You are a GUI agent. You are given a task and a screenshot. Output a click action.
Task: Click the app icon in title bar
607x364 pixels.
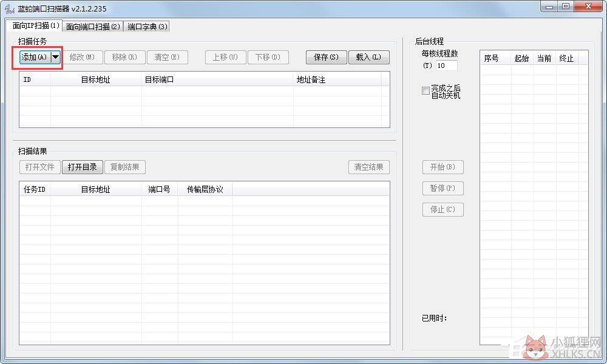point(10,8)
